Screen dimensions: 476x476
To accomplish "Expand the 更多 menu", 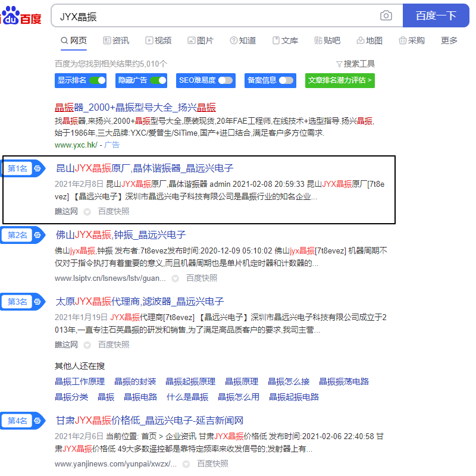I will [449, 40].
